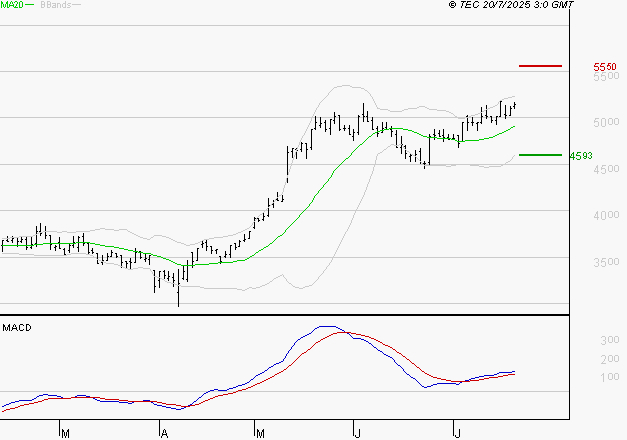The image size is (627, 440).
Task: Click the second M month marker
Action: coord(260,433)
